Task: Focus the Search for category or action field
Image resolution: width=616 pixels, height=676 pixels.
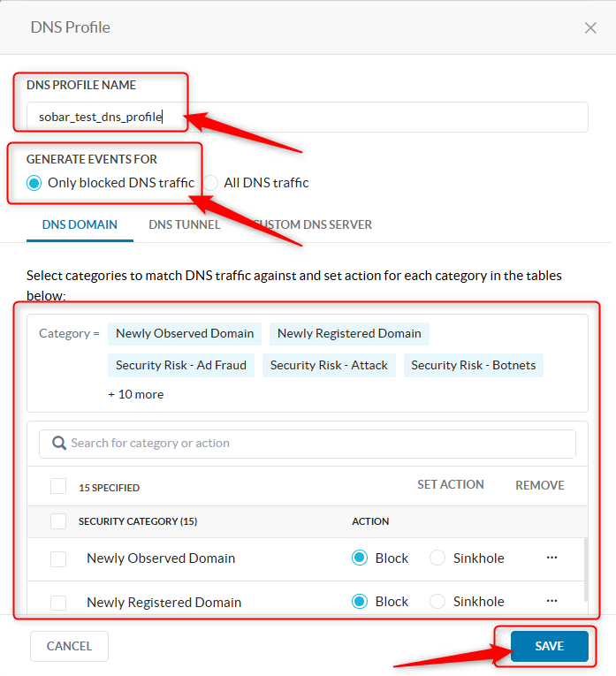Action: [308, 444]
